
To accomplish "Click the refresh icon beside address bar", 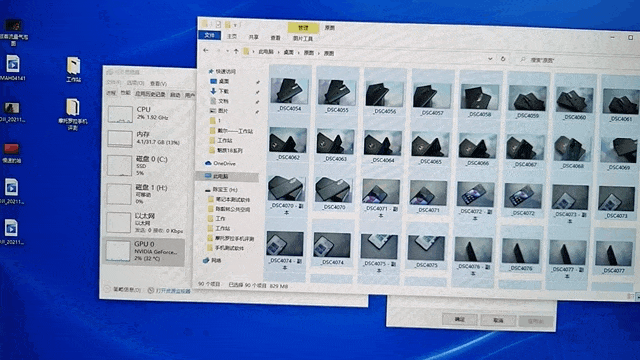I will (503, 59).
